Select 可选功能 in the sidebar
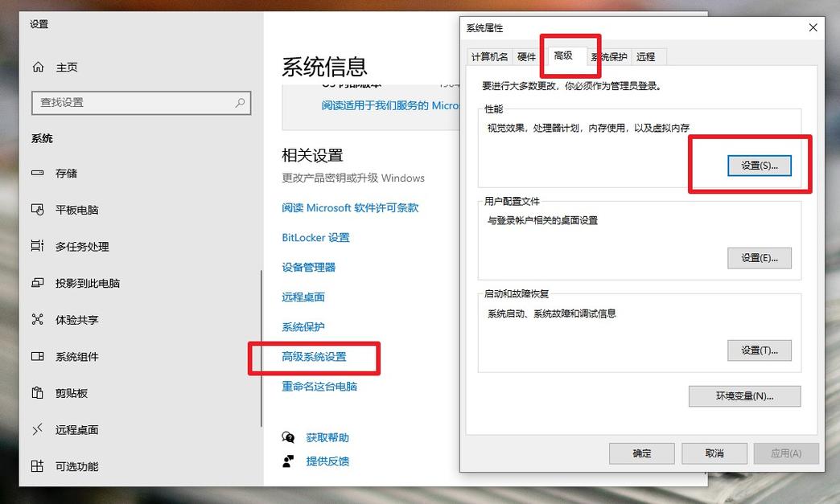This screenshot has width=840, height=504. 77,466
